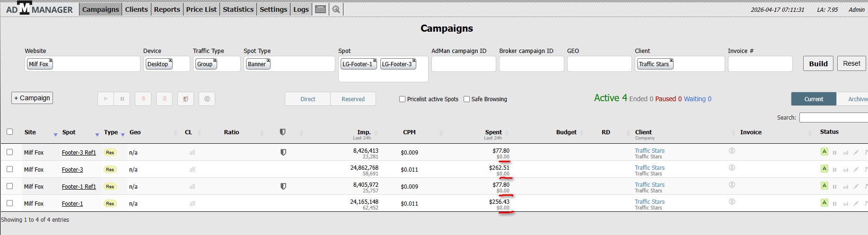Screen dimensions: 868x235
Task: Click the magnifier search icon in navigation
Action: click(x=336, y=9)
